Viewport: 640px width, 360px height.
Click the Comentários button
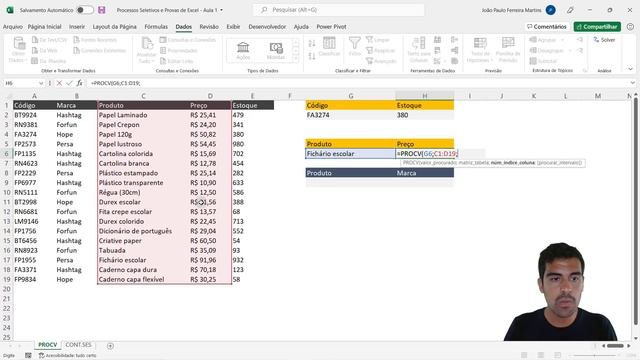(547, 27)
